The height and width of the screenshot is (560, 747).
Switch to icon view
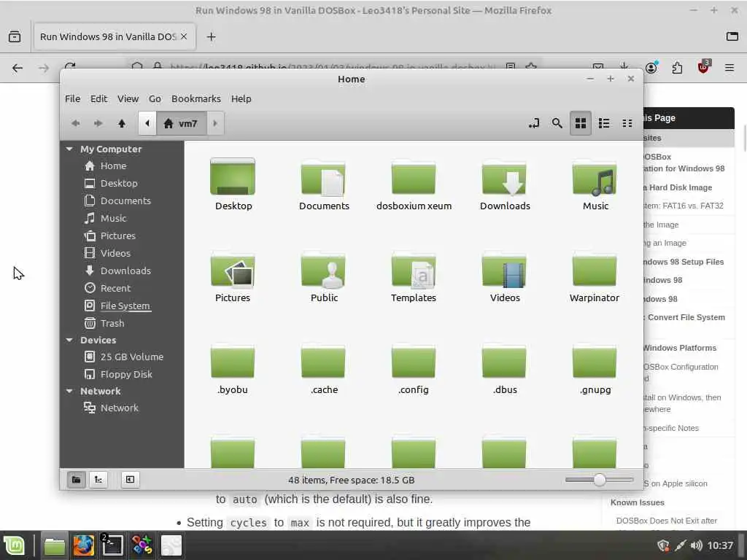coord(580,123)
